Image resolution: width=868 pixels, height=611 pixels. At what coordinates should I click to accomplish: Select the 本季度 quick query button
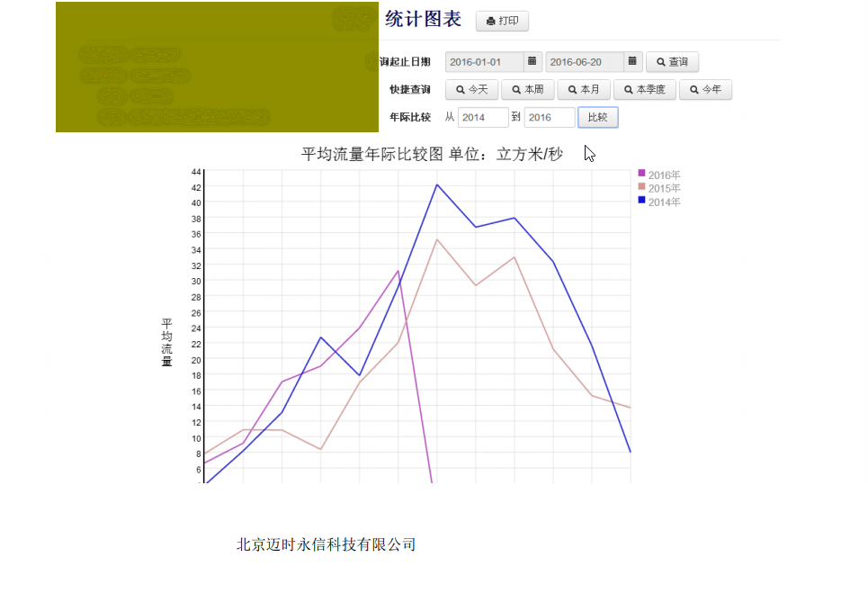click(x=644, y=90)
